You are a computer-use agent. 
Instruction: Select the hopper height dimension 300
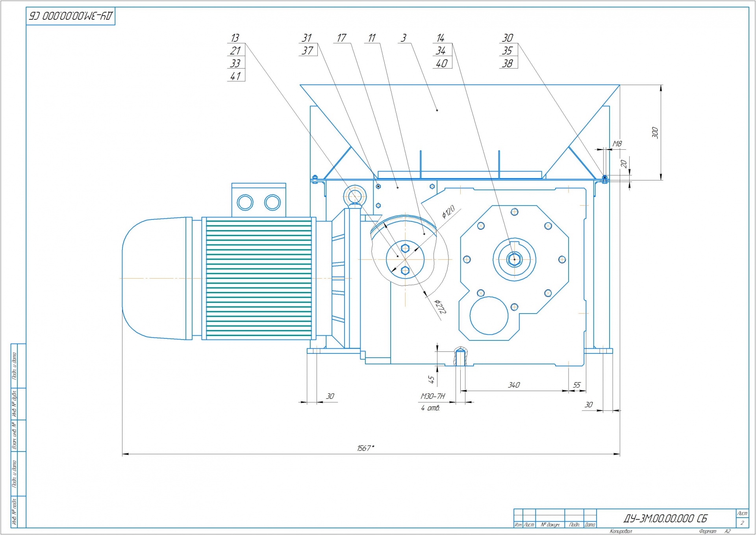[x=655, y=132]
